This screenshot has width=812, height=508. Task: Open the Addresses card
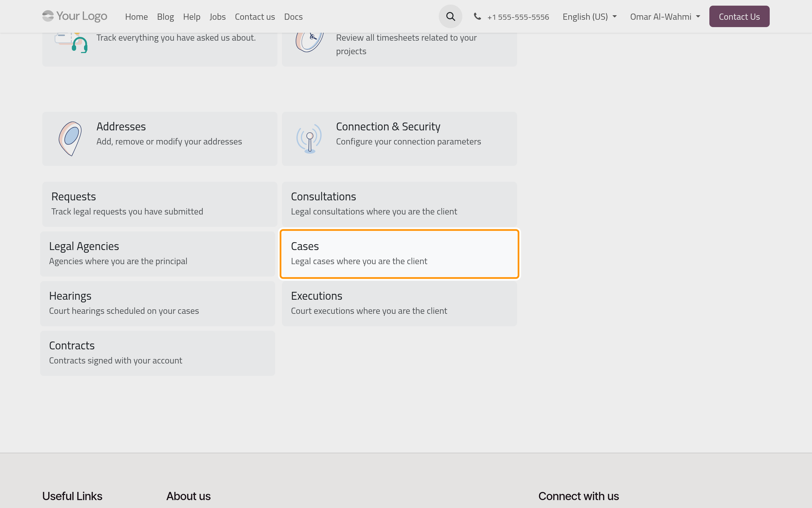[x=160, y=139]
